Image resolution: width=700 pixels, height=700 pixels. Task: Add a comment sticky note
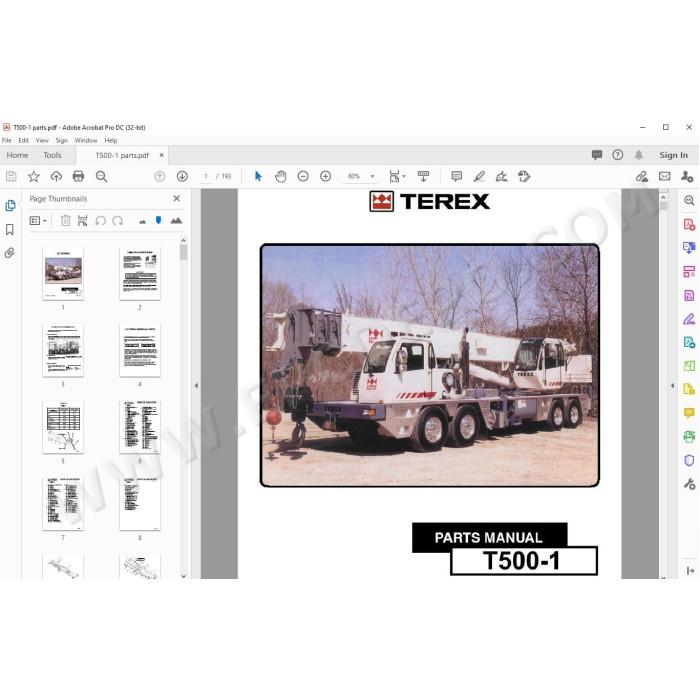click(x=456, y=176)
